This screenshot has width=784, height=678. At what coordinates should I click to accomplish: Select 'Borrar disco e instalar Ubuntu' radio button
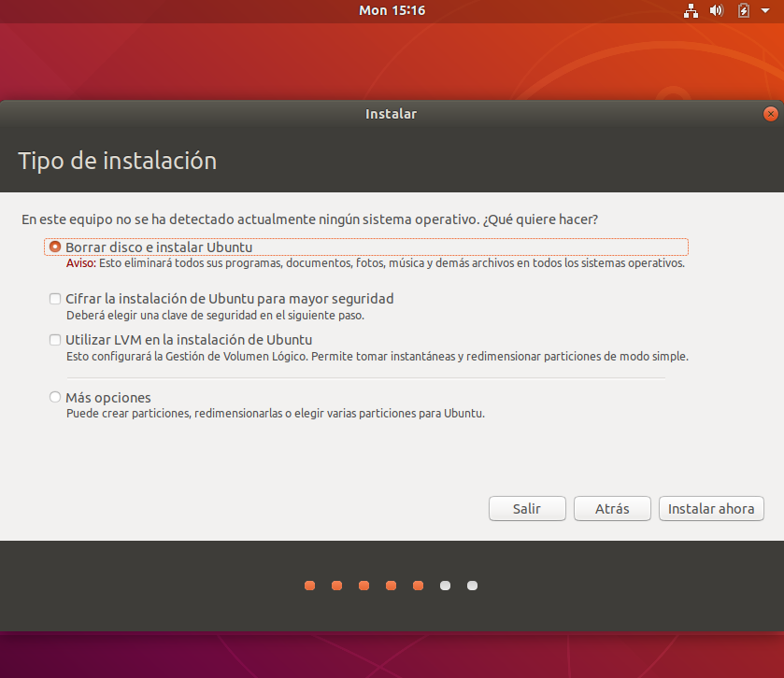click(55, 247)
